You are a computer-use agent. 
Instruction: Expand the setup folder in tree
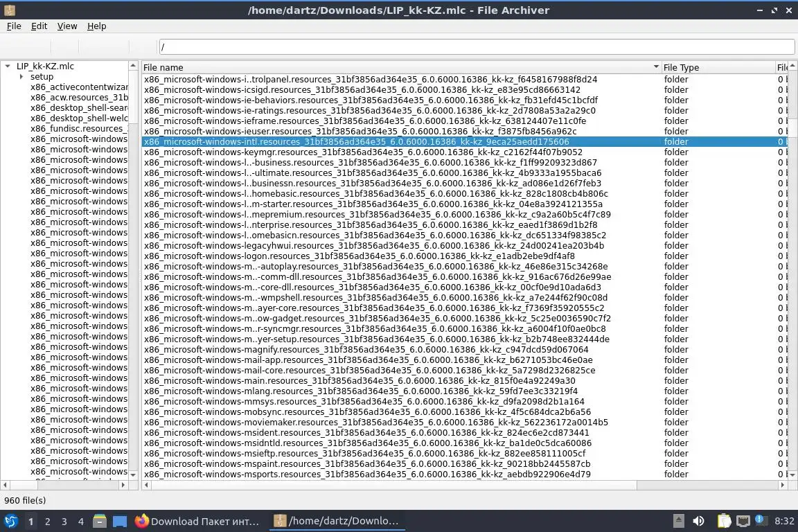coord(21,76)
